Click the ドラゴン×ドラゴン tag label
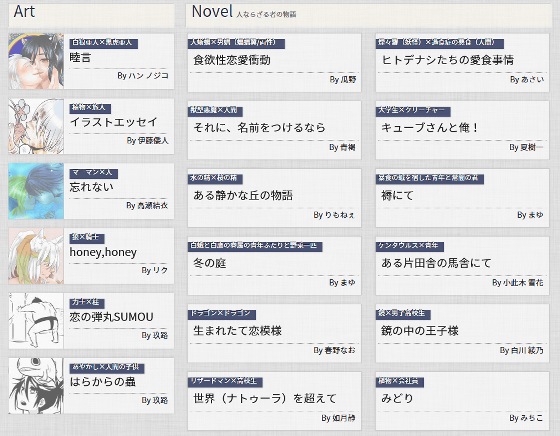The height and width of the screenshot is (436, 560). (x=222, y=314)
